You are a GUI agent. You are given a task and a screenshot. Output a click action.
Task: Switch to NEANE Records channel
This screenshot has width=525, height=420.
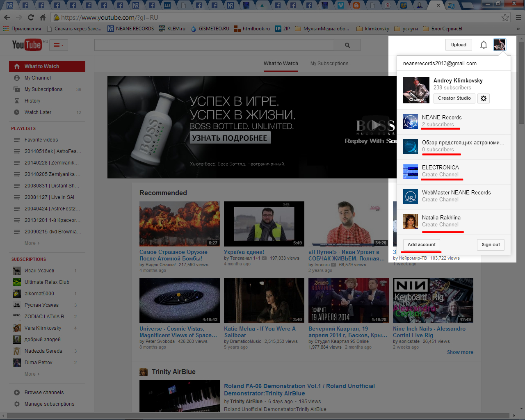(x=454, y=122)
